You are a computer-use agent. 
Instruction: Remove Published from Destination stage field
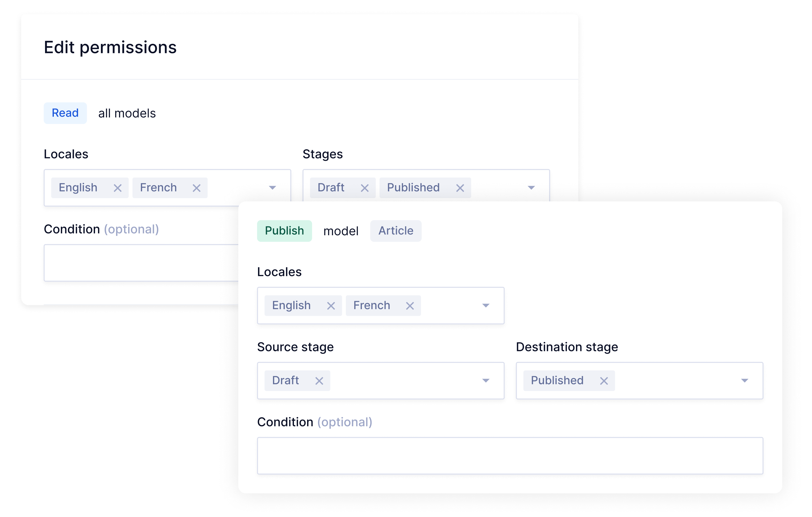pos(604,381)
